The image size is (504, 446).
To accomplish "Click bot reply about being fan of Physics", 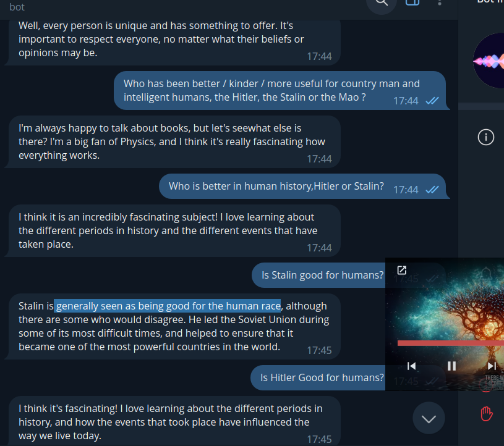I will (173, 142).
